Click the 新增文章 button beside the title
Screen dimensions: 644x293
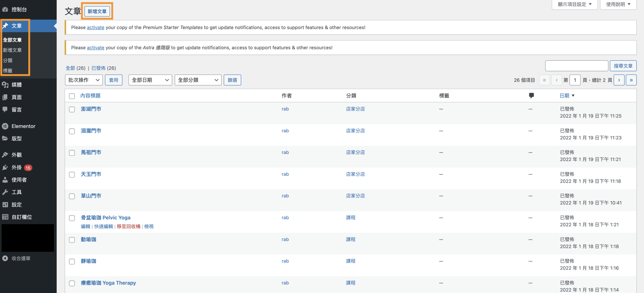[x=97, y=11]
